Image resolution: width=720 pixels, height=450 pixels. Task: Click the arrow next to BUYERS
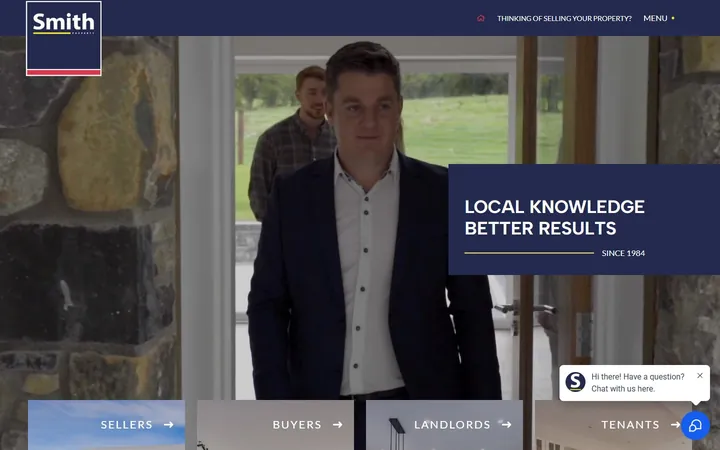338,425
